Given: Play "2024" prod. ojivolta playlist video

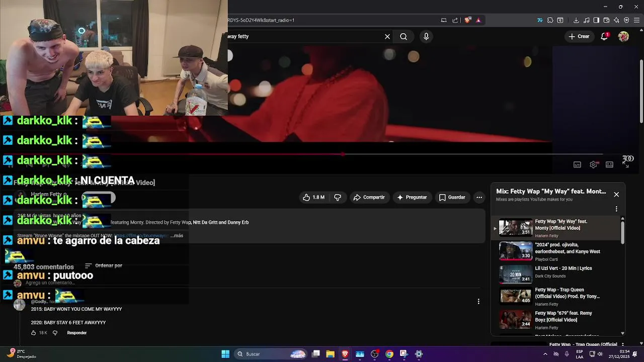Looking at the screenshot, I should tap(556, 251).
